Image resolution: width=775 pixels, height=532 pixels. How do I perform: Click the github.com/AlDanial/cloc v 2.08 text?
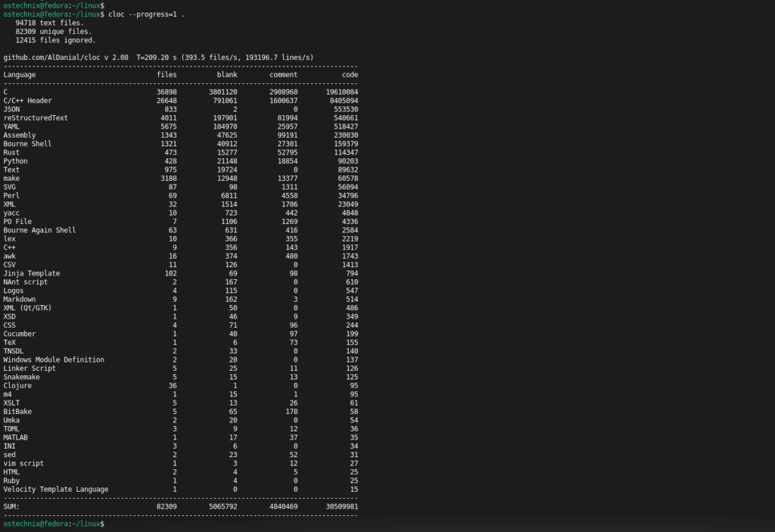click(x=66, y=58)
